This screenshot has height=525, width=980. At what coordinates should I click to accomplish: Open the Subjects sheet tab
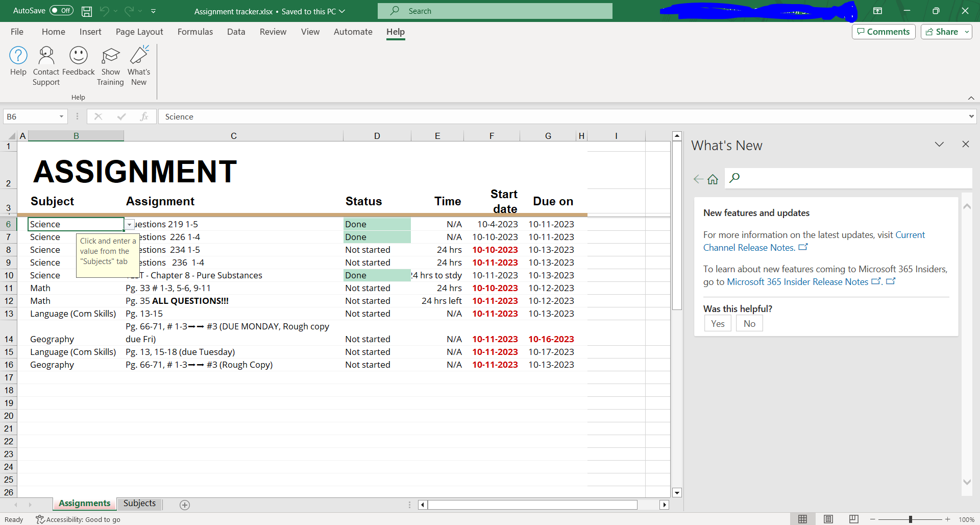point(139,504)
